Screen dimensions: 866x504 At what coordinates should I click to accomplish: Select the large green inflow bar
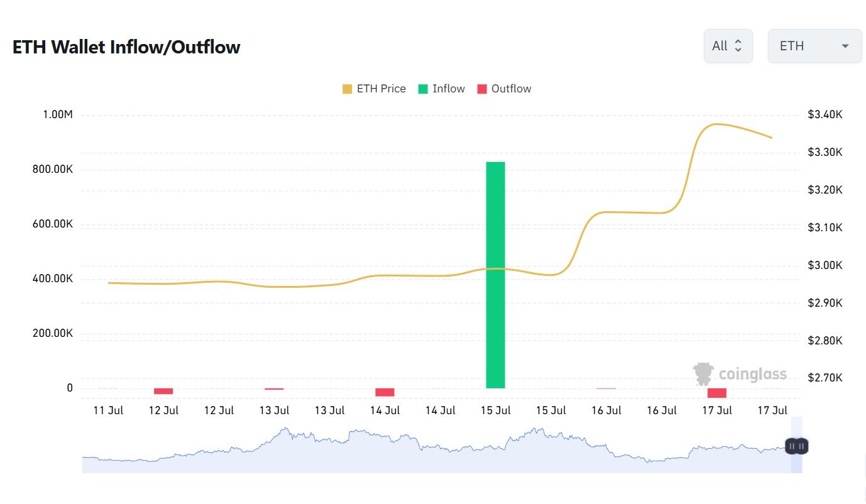pos(495,275)
